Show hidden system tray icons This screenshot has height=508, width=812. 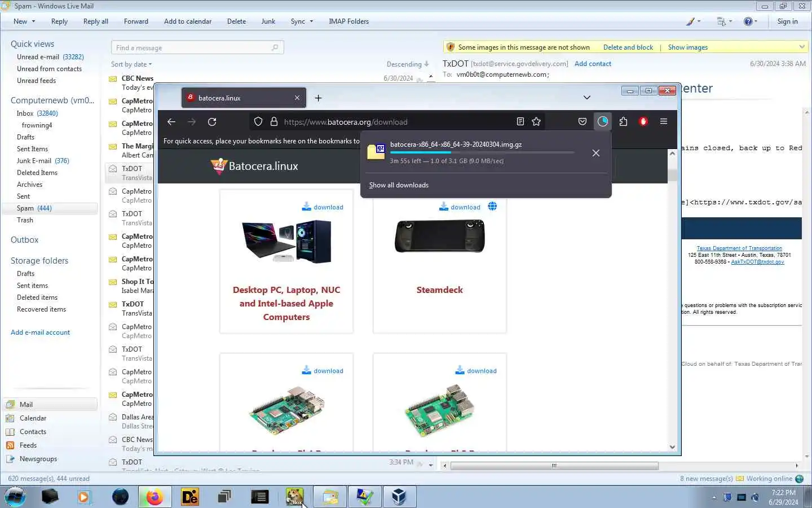714,497
